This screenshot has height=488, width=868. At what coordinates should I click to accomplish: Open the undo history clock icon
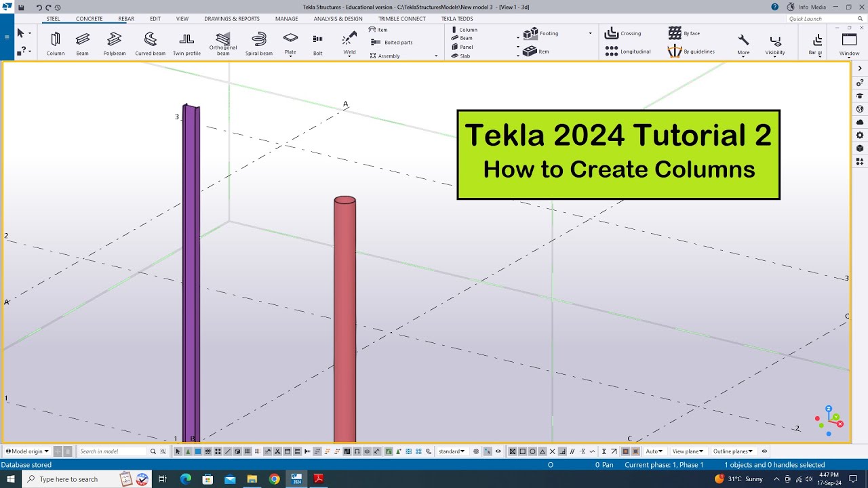pyautogui.click(x=58, y=7)
